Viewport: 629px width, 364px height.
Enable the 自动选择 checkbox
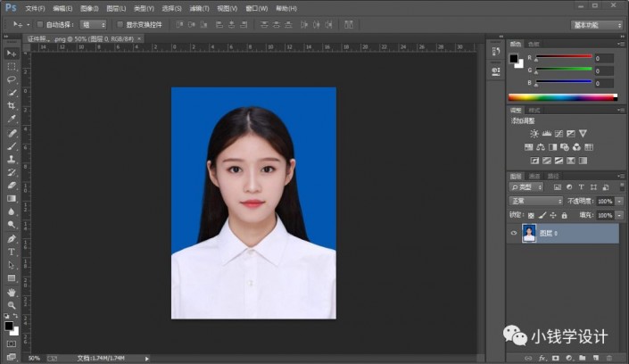[x=40, y=24]
